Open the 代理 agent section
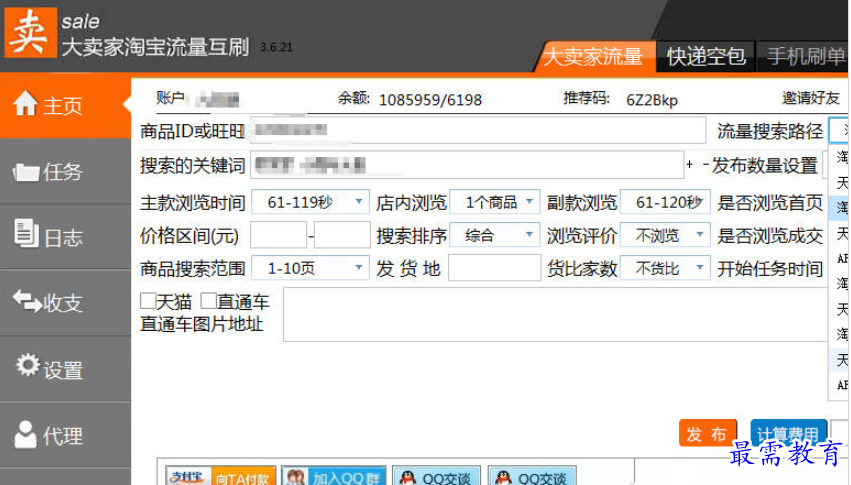 click(x=65, y=435)
